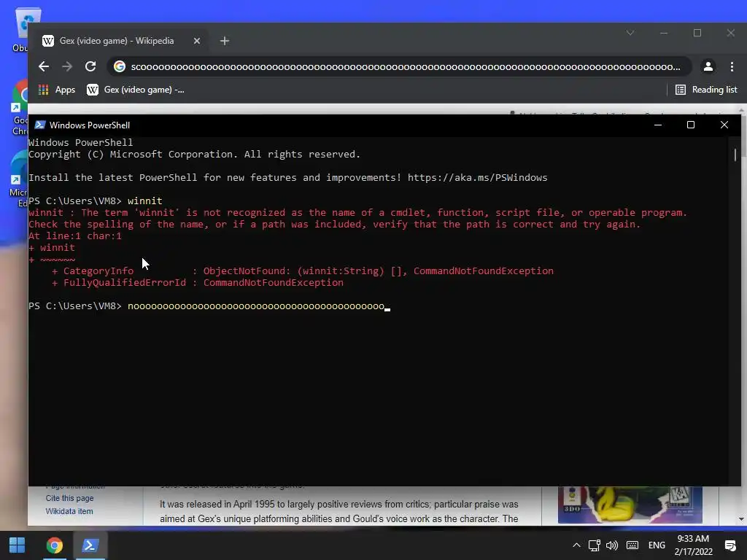Screen dimensions: 747x560
Task: Click 'winnit' command text in PowerShell
Action: click(145, 201)
